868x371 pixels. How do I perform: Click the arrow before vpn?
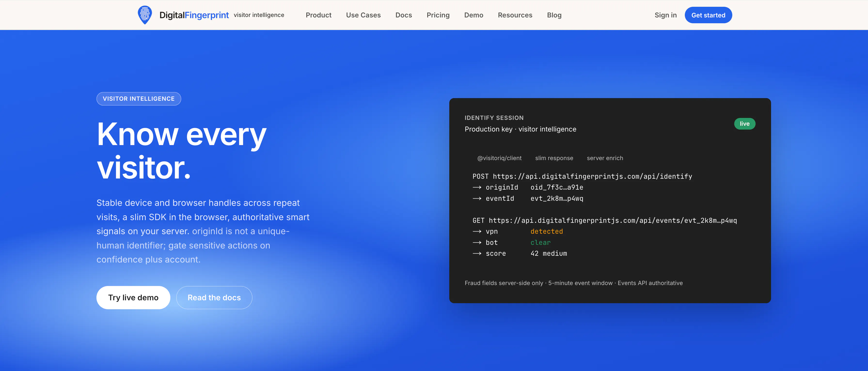[477, 232]
